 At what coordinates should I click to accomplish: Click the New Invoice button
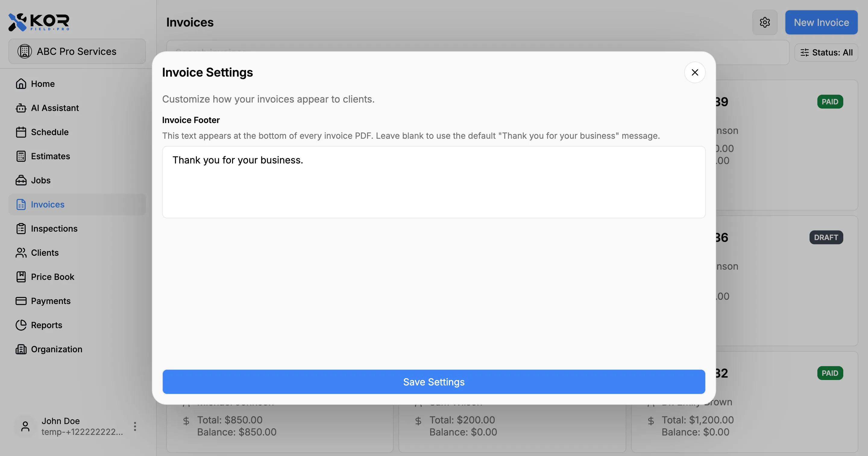[821, 22]
